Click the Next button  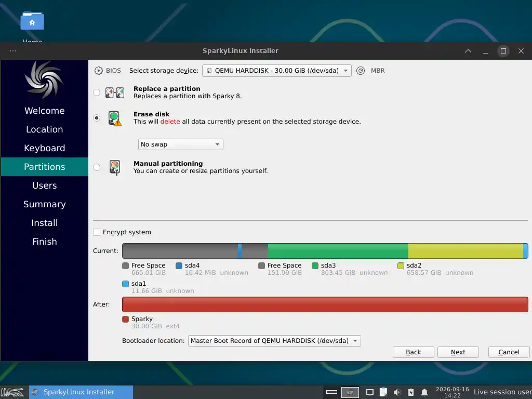click(458, 352)
